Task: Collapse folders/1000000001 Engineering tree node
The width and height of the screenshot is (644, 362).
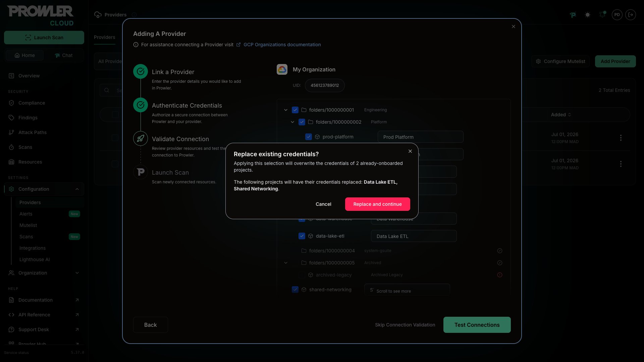Action: point(286,110)
